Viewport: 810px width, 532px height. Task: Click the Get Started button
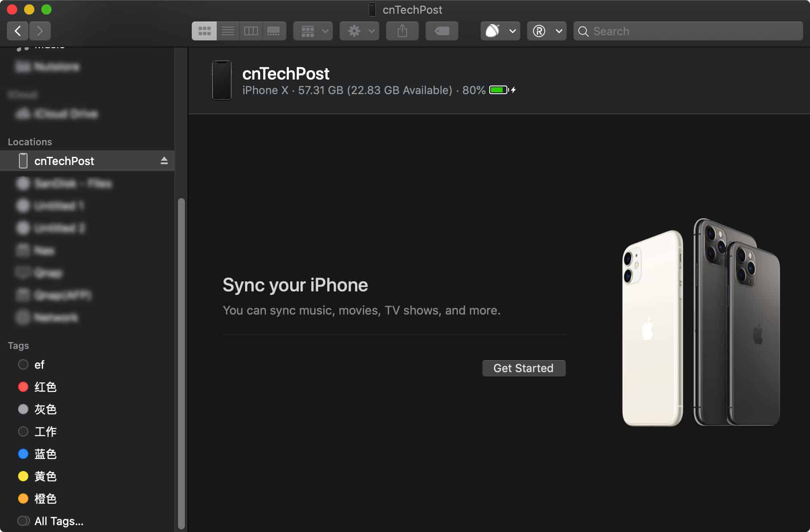pyautogui.click(x=524, y=368)
